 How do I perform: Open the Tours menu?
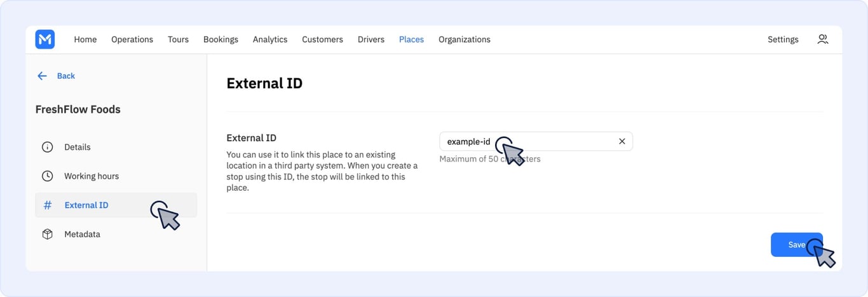(x=178, y=39)
